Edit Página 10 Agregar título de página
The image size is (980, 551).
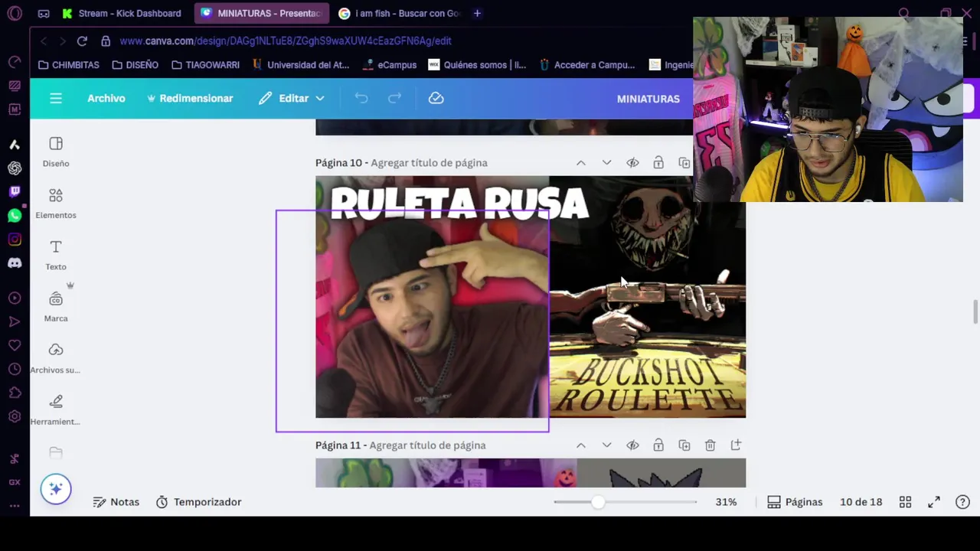coord(429,163)
